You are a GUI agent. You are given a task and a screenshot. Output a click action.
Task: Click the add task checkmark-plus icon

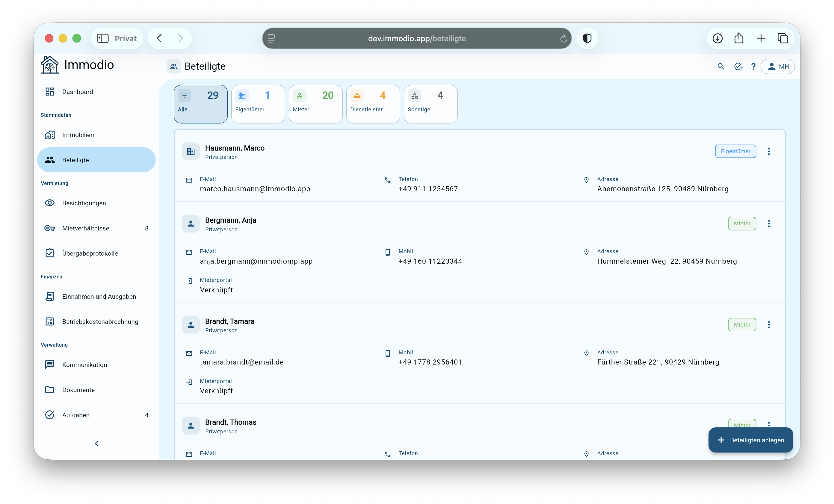pyautogui.click(x=738, y=66)
